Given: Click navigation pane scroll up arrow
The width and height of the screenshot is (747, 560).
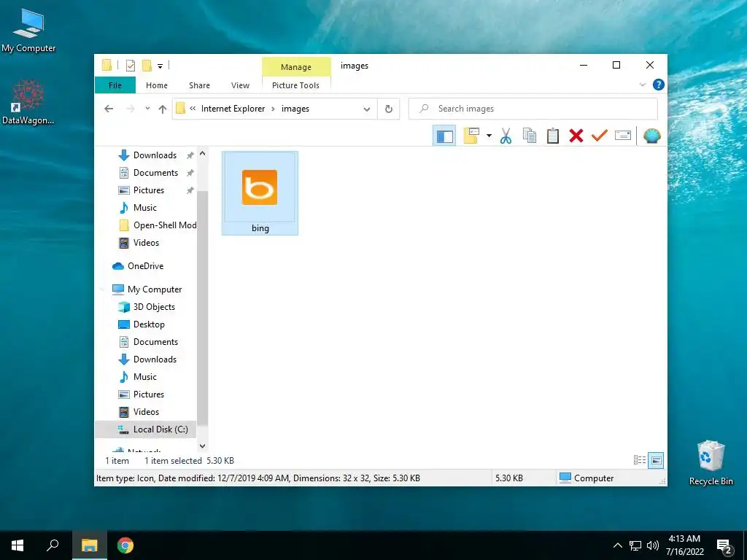Looking at the screenshot, I should point(203,153).
